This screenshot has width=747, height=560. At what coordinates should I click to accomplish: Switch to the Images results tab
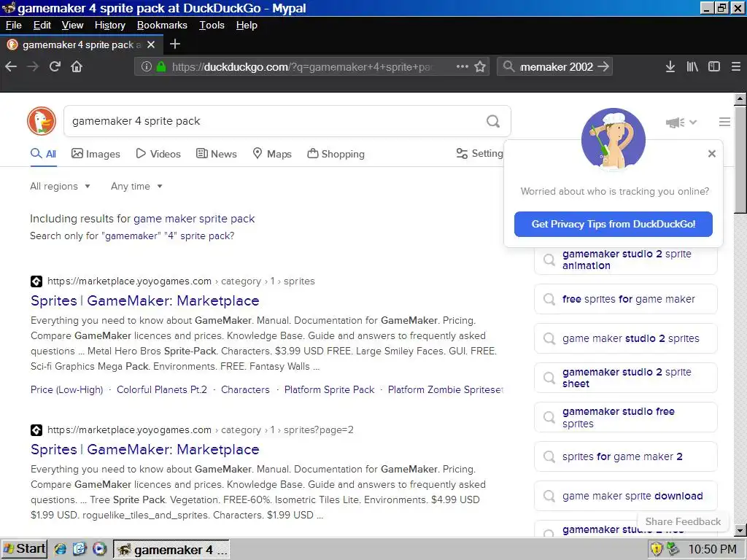pos(96,154)
